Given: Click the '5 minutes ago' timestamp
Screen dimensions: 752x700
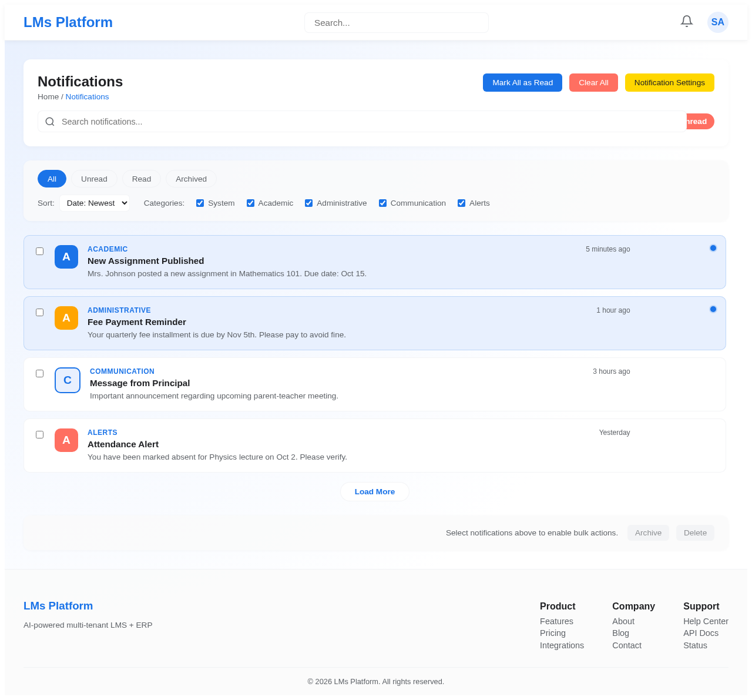Looking at the screenshot, I should (607, 249).
